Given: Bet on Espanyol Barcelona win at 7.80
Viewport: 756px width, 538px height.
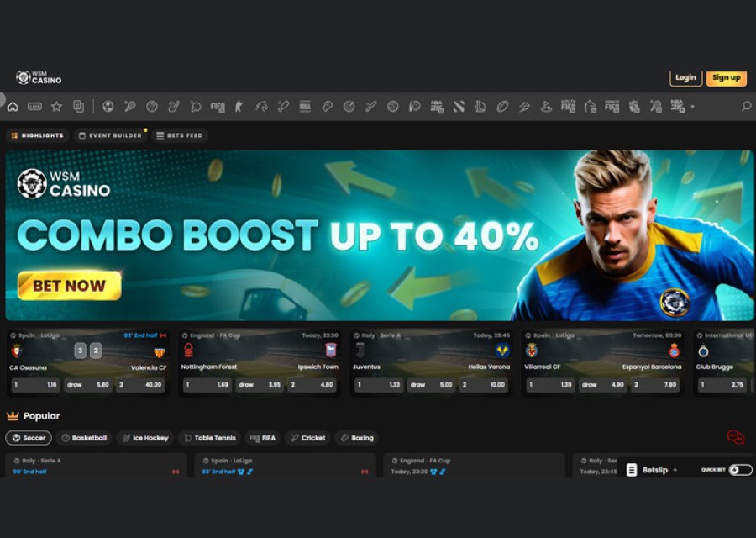Looking at the screenshot, I should [x=656, y=385].
